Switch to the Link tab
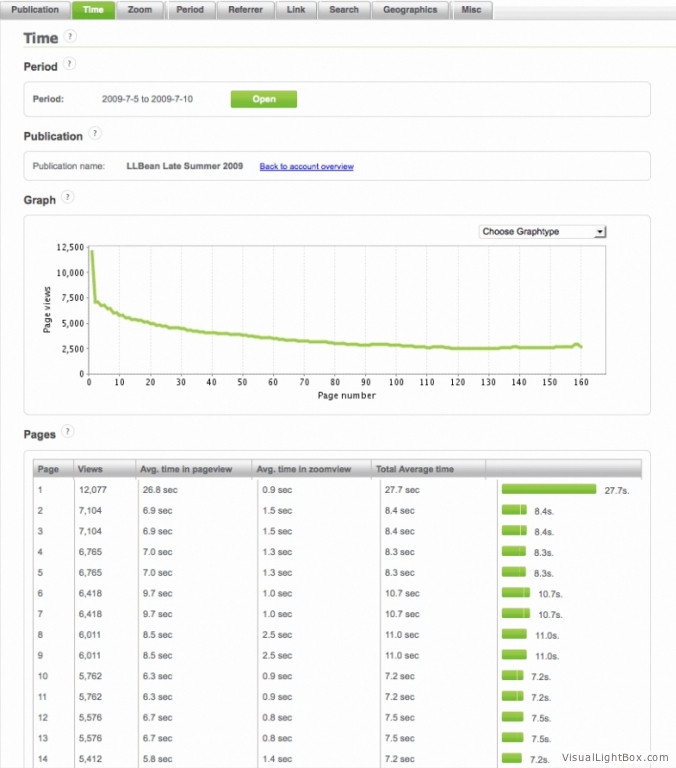The image size is (676, 768). 296,10
